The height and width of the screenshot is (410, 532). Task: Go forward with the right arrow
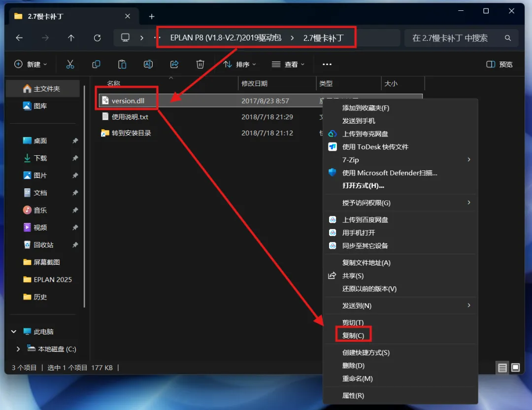pyautogui.click(x=45, y=37)
